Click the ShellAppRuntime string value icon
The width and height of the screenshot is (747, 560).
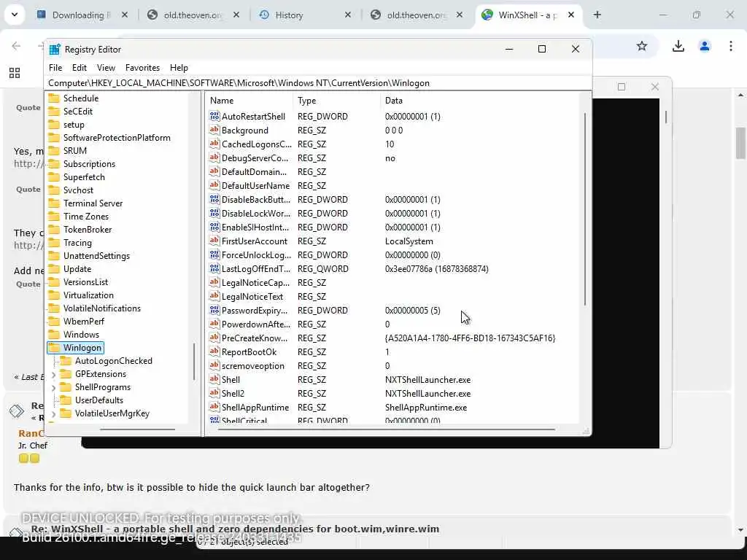click(214, 407)
